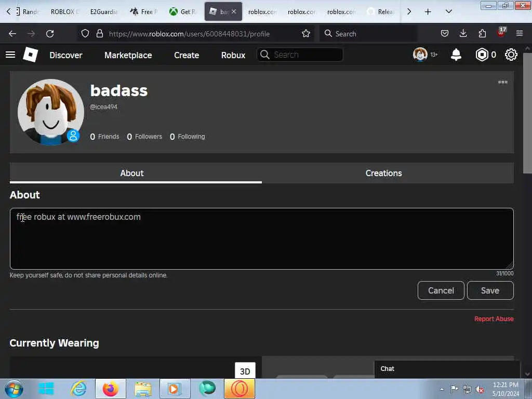Screen dimensions: 532x399
Task: Open the Chat panel header
Action: click(x=447, y=369)
